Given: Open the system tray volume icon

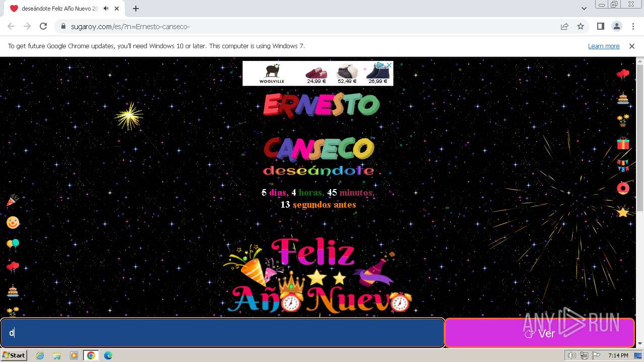Looking at the screenshot, I should coord(572,355).
